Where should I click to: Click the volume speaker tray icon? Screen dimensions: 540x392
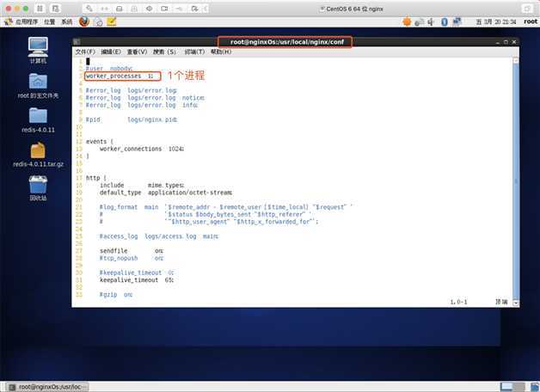point(431,22)
